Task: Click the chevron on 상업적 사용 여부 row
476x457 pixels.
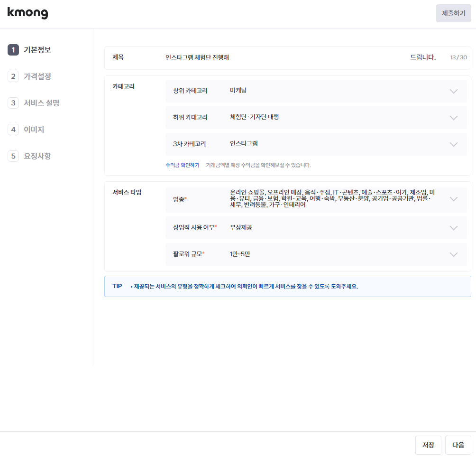Action: (454, 228)
